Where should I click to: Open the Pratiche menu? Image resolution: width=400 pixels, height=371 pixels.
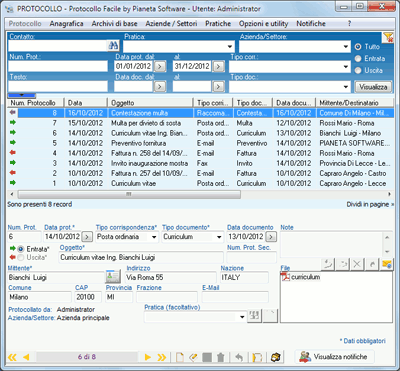click(x=218, y=24)
